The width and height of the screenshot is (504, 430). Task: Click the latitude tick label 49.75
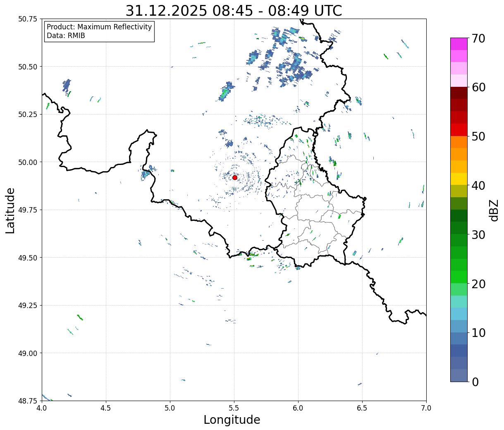28,210
